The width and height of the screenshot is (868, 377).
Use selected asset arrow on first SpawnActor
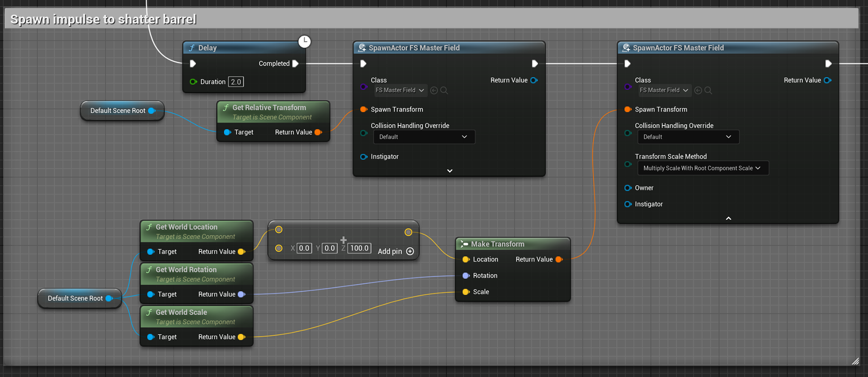pos(434,91)
